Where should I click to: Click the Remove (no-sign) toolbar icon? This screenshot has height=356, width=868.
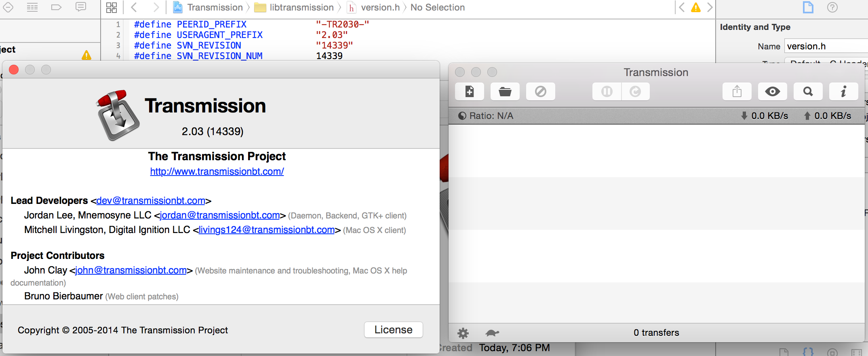[541, 91]
